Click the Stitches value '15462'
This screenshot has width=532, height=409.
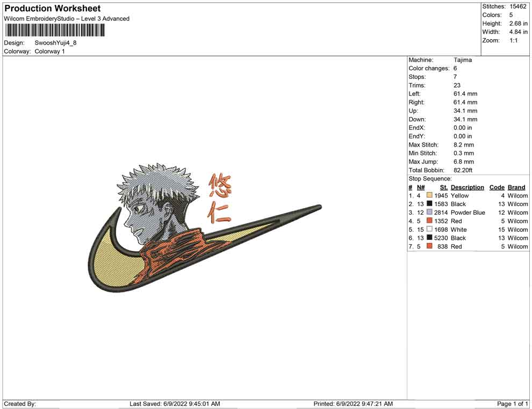[x=517, y=6]
